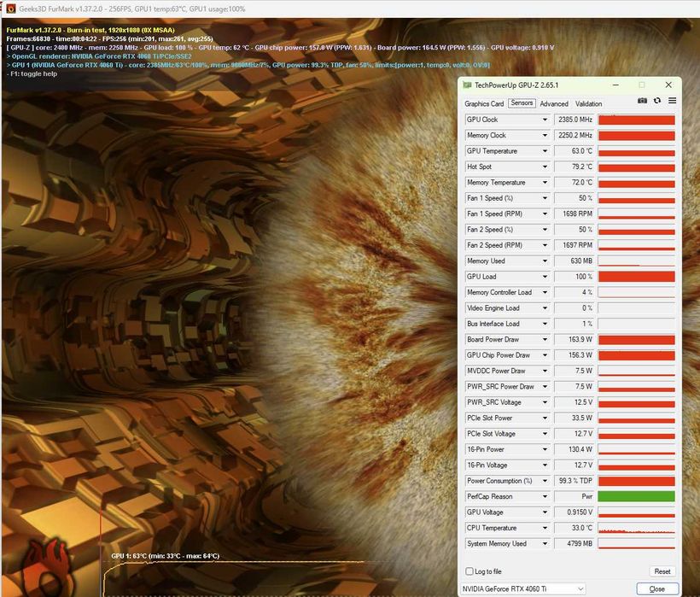This screenshot has width=700, height=597.
Task: Click the GPU 1 temperature graph label in FurMark
Action: [165, 556]
